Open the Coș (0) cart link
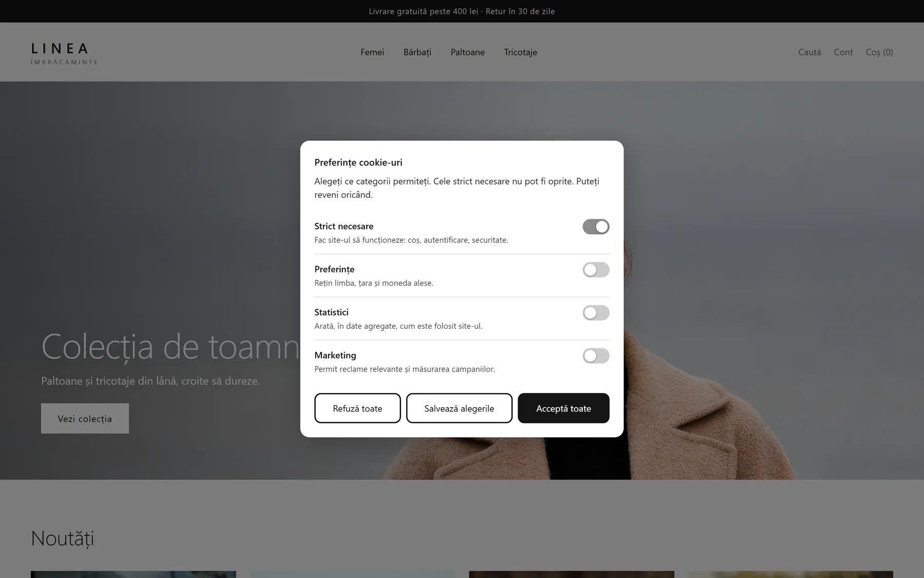The image size is (924, 578). click(879, 52)
